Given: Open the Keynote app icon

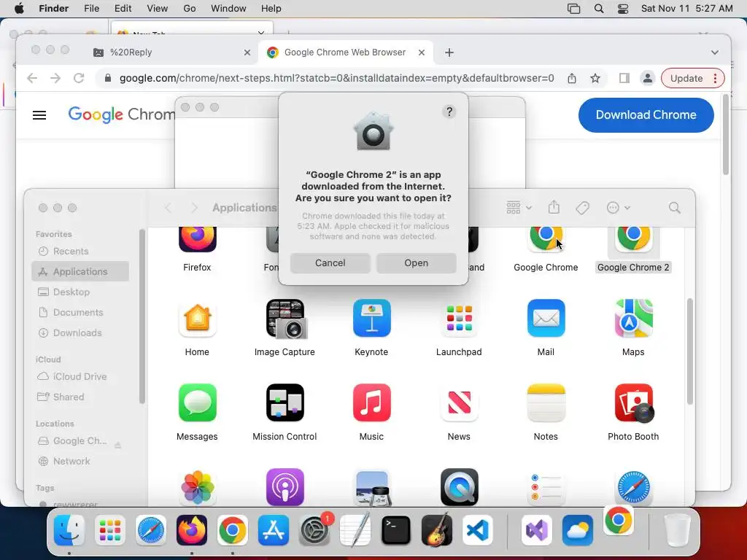Looking at the screenshot, I should click(x=371, y=318).
